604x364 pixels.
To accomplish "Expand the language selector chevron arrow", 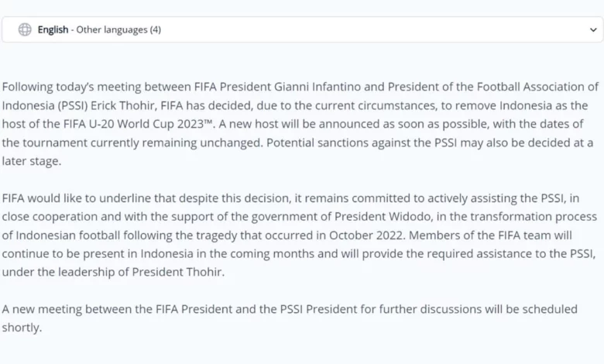I will (x=593, y=29).
